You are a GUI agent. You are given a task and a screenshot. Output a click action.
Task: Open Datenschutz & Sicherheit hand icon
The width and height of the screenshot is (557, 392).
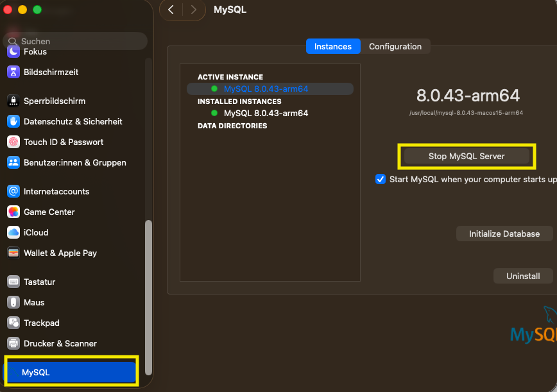(13, 122)
